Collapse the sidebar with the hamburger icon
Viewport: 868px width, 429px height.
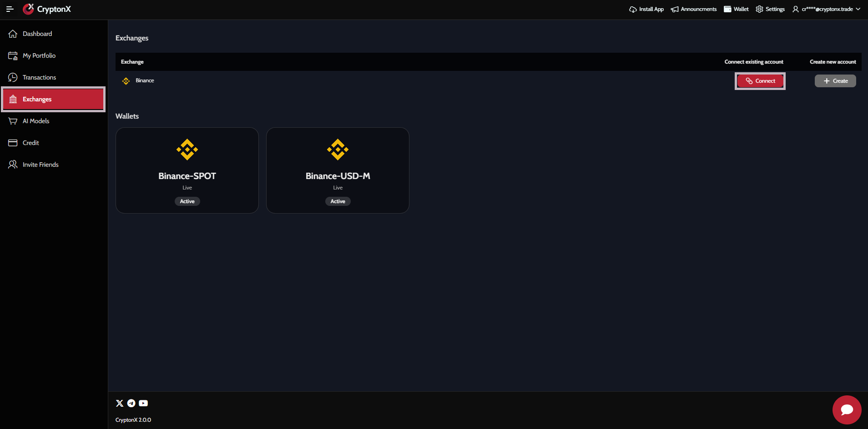coord(10,9)
